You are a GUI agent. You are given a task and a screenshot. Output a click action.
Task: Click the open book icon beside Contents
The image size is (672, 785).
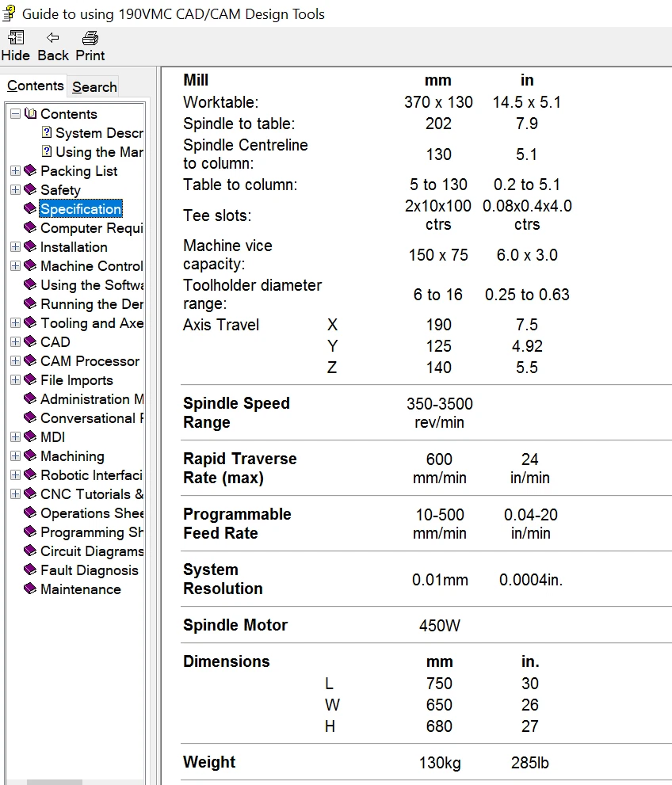30,114
